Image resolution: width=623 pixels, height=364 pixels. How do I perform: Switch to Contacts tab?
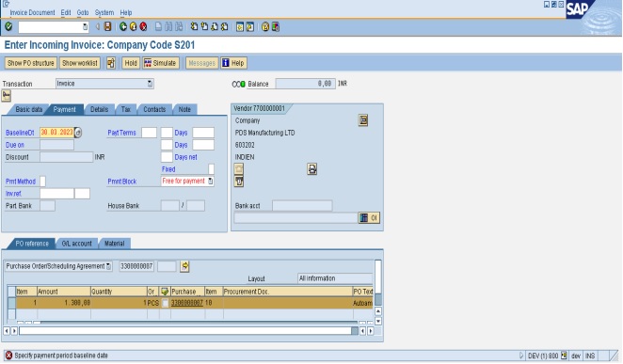pos(154,109)
